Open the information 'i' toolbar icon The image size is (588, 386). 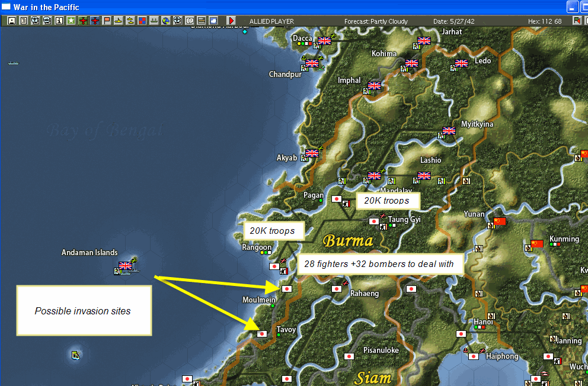(x=59, y=21)
